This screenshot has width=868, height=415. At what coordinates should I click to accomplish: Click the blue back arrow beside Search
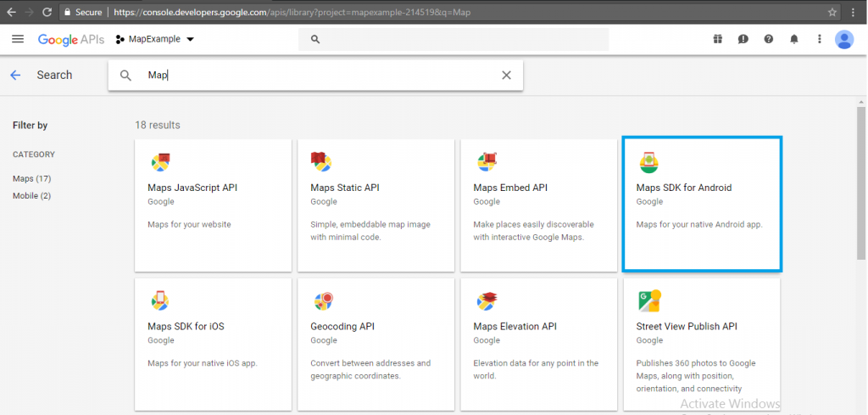coord(15,76)
